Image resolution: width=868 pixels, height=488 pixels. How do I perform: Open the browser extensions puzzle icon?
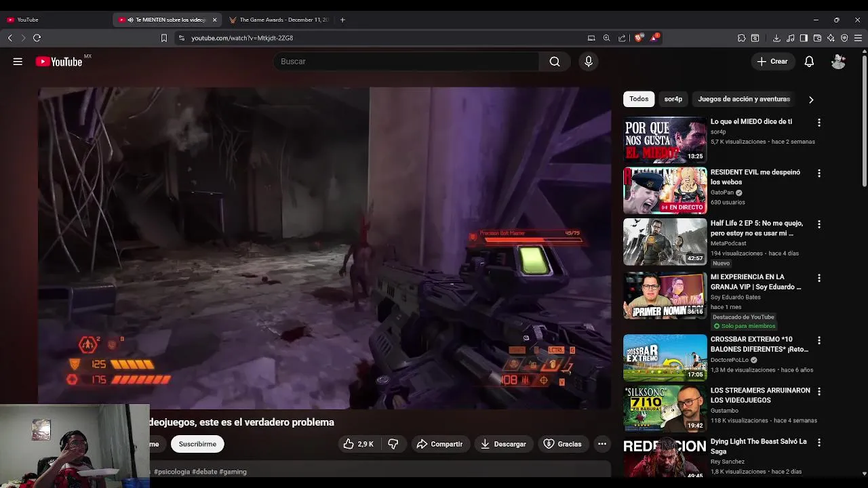[741, 38]
